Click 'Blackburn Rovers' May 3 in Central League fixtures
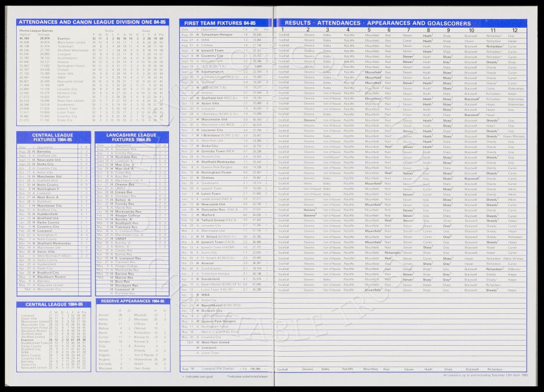Screen dimensions: 544x392 [52, 276]
